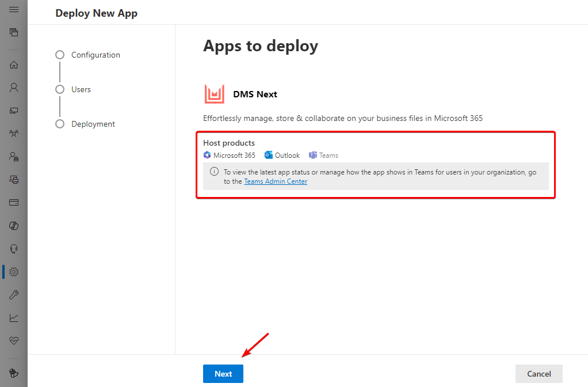
Task: Open the Settings gear in the sidebar
Action: click(13, 271)
